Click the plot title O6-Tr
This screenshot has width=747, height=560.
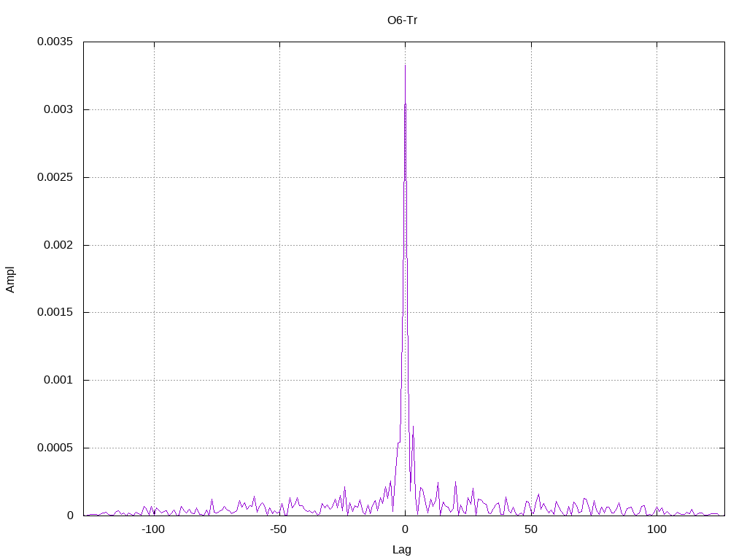tap(402, 20)
